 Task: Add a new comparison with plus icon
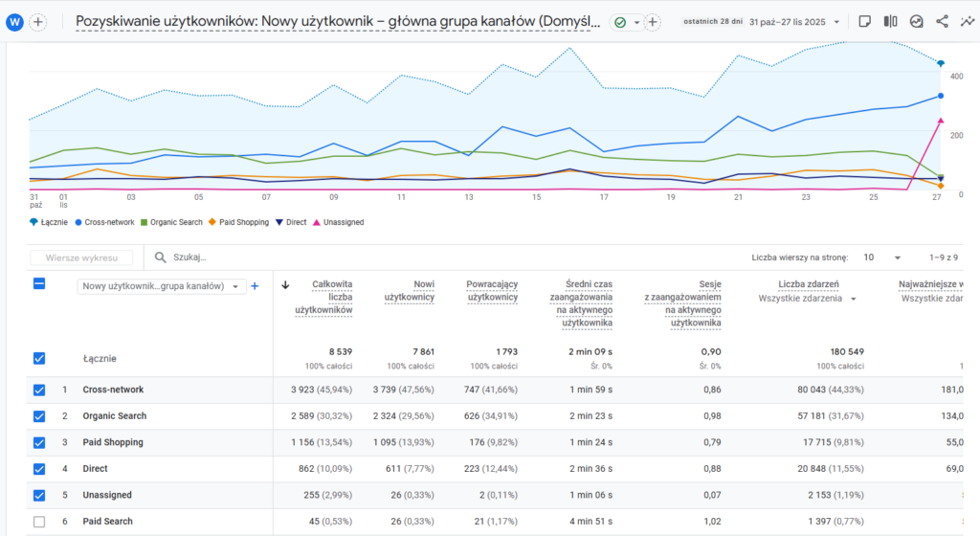(x=38, y=22)
